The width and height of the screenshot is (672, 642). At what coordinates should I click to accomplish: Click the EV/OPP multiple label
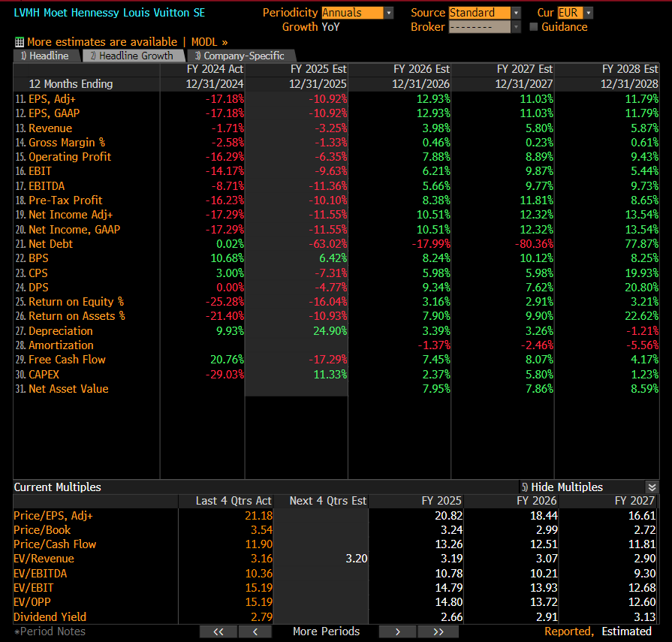32,602
